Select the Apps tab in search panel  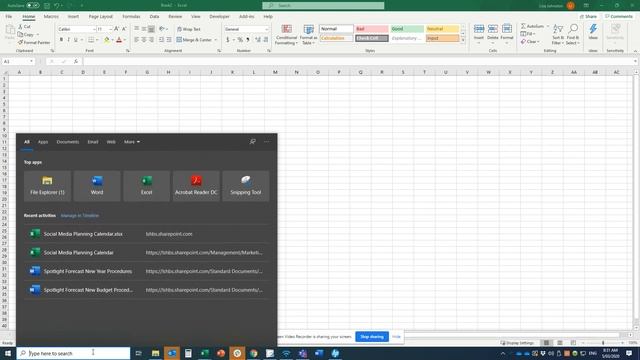(x=43, y=142)
